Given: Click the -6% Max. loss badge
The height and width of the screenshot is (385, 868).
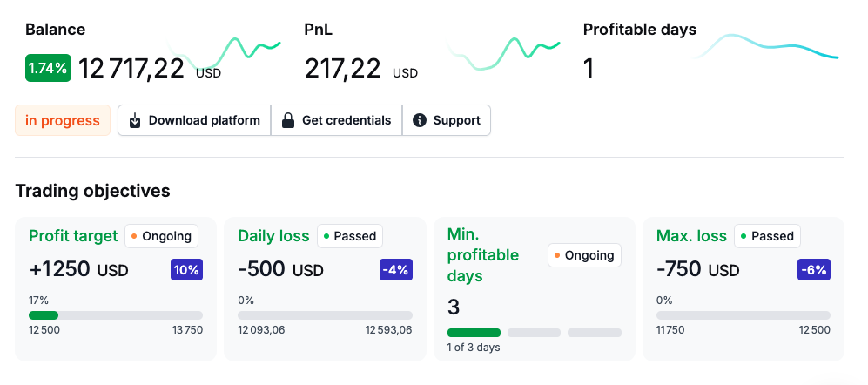Looking at the screenshot, I should click(813, 270).
